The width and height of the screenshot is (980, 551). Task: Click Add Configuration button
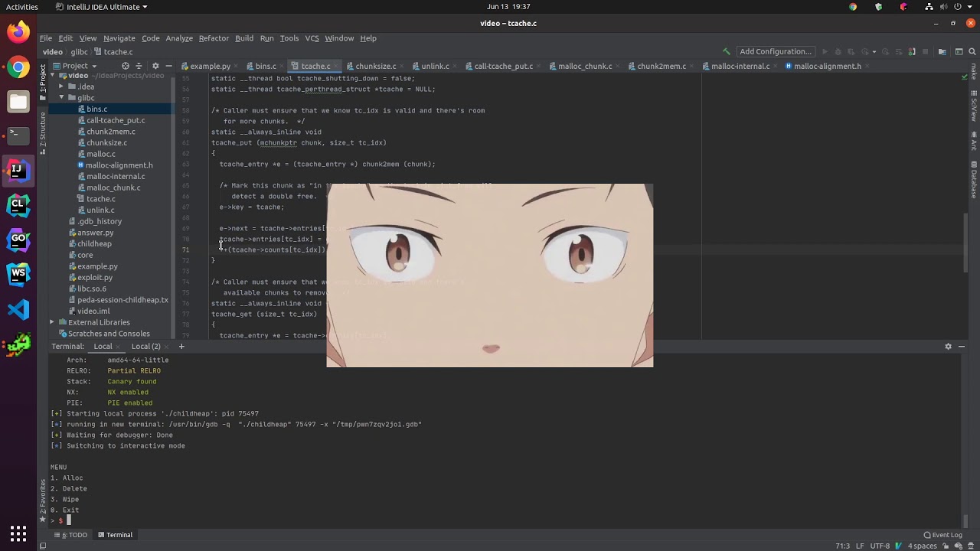coord(775,51)
